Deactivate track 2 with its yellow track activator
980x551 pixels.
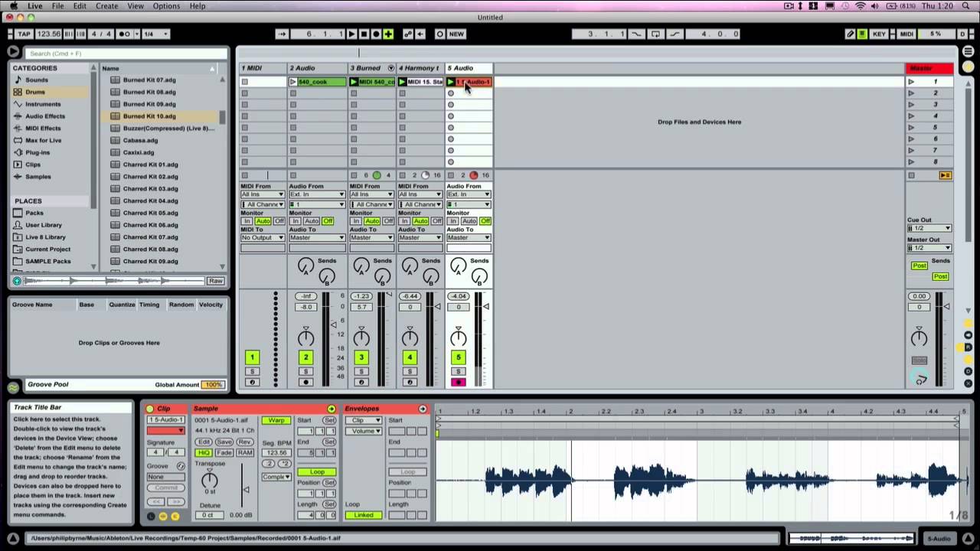pos(305,357)
